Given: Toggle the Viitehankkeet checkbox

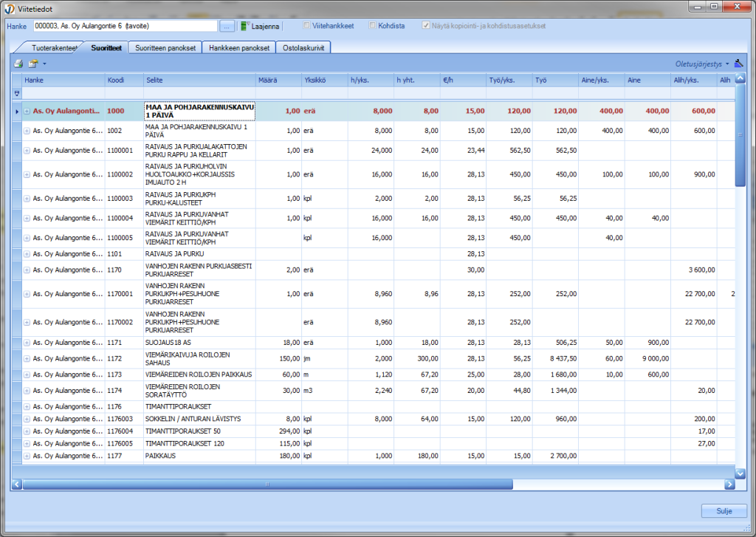Looking at the screenshot, I should [x=306, y=26].
